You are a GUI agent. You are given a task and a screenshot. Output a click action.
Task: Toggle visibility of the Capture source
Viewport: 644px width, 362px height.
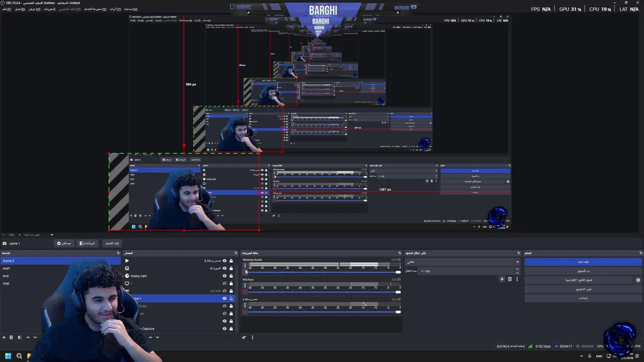[224, 328]
